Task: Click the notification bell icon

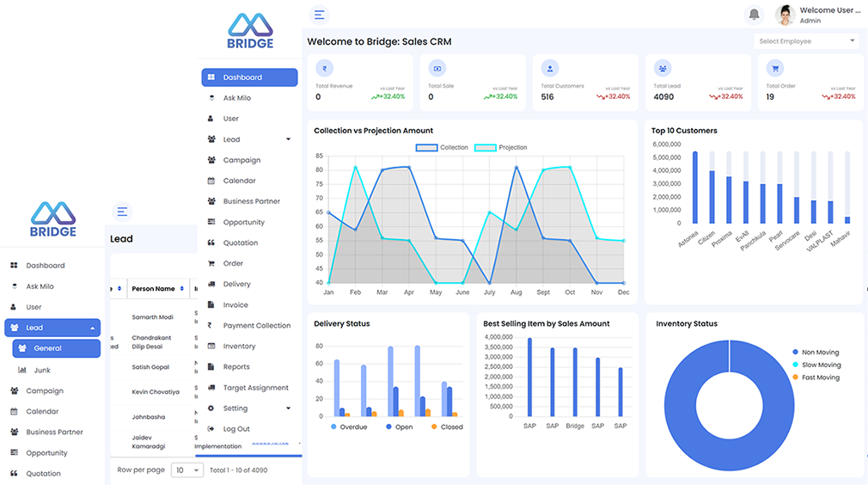Action: (x=754, y=15)
